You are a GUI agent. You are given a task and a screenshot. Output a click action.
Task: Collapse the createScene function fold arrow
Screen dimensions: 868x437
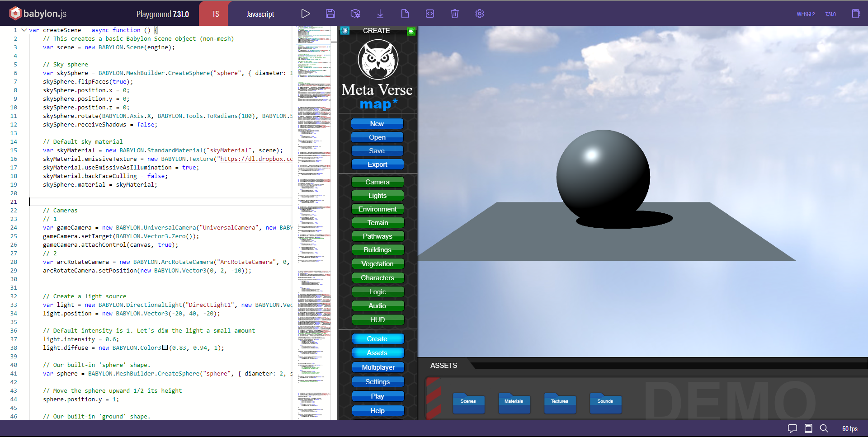pos(24,30)
